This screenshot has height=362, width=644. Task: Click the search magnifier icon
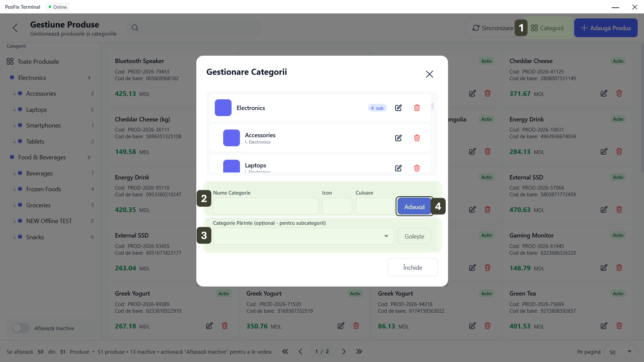coord(135,28)
